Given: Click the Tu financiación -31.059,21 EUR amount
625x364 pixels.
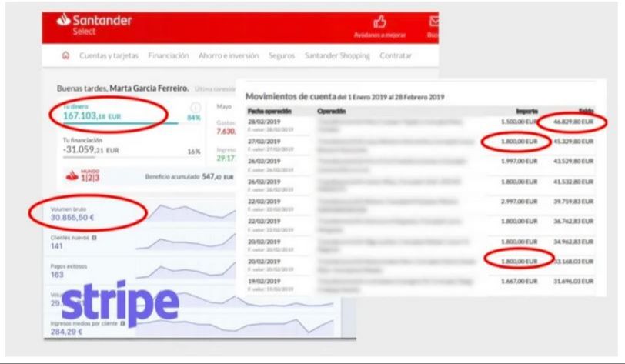Looking at the screenshot, I should [91, 150].
